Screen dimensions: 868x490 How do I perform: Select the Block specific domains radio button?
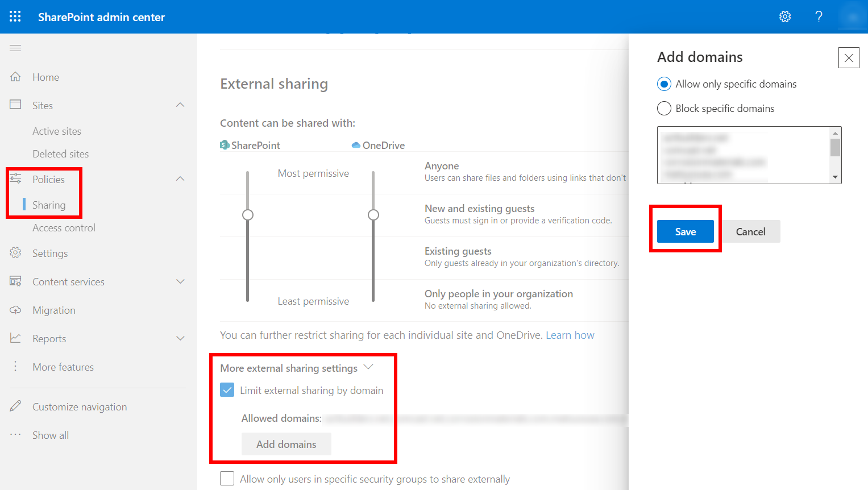click(663, 108)
